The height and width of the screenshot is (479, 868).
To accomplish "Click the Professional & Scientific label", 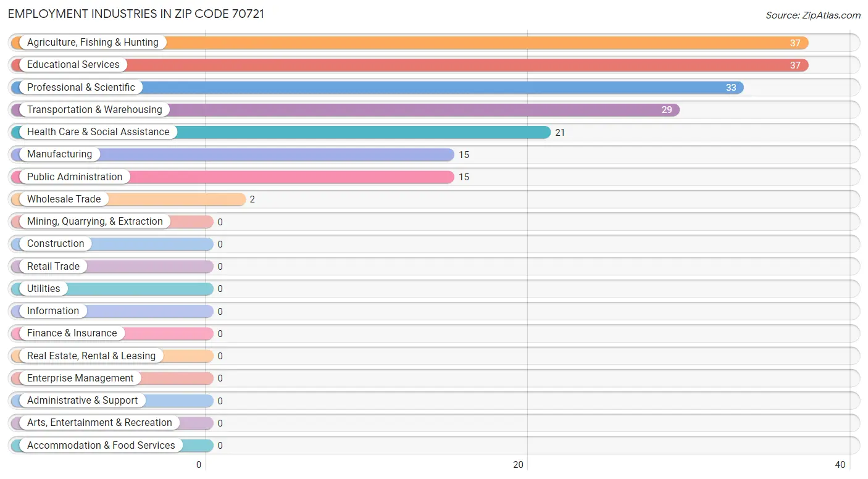I will 81,87.
